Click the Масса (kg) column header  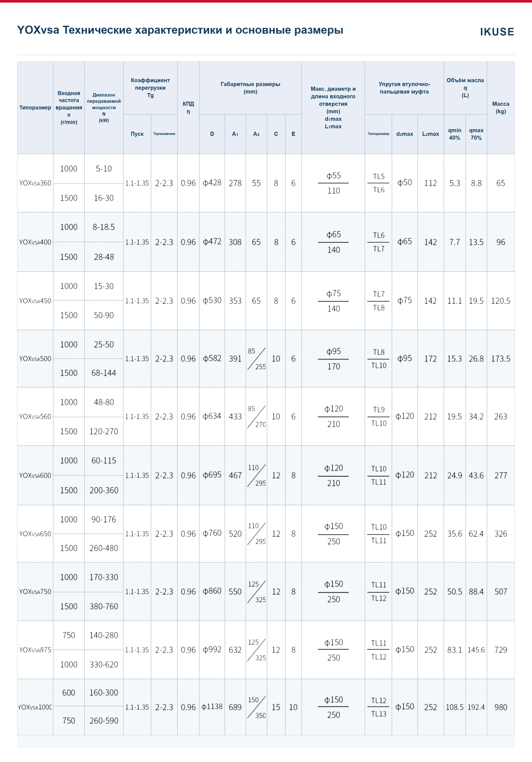pyautogui.click(x=500, y=108)
